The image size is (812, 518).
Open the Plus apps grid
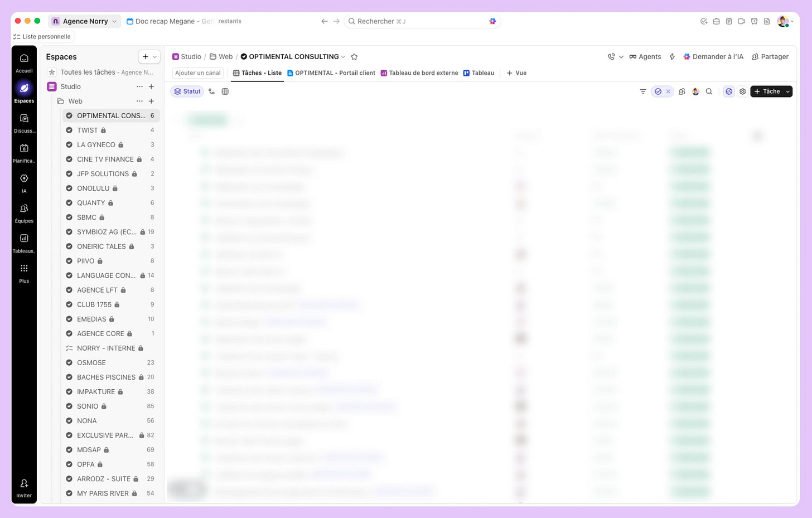pos(24,273)
